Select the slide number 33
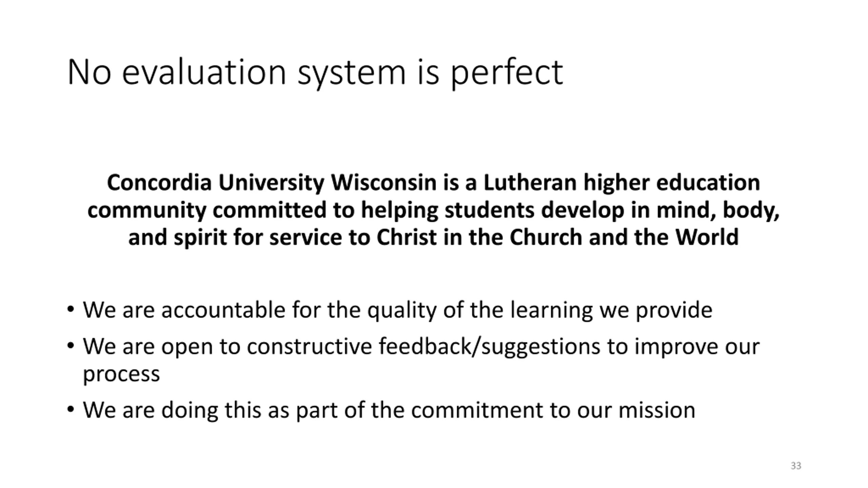Viewport: 868px width, 488px height. pyautogui.click(x=796, y=466)
